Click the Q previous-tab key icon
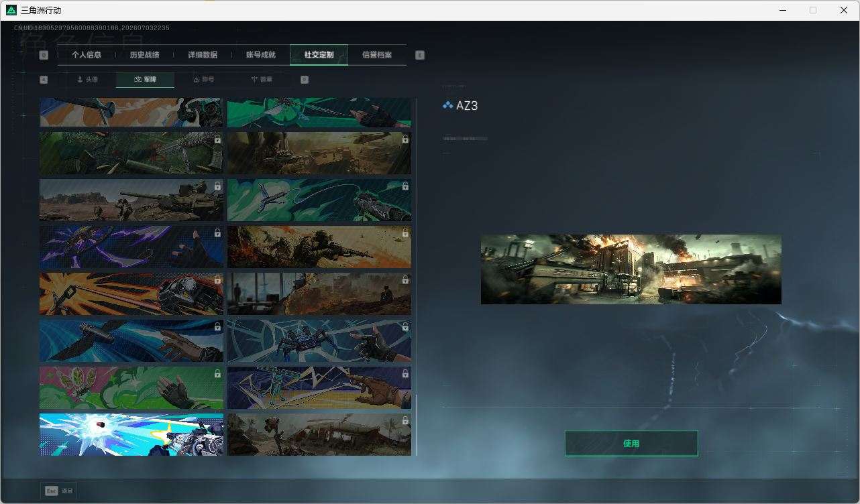The image size is (860, 504). 44,56
